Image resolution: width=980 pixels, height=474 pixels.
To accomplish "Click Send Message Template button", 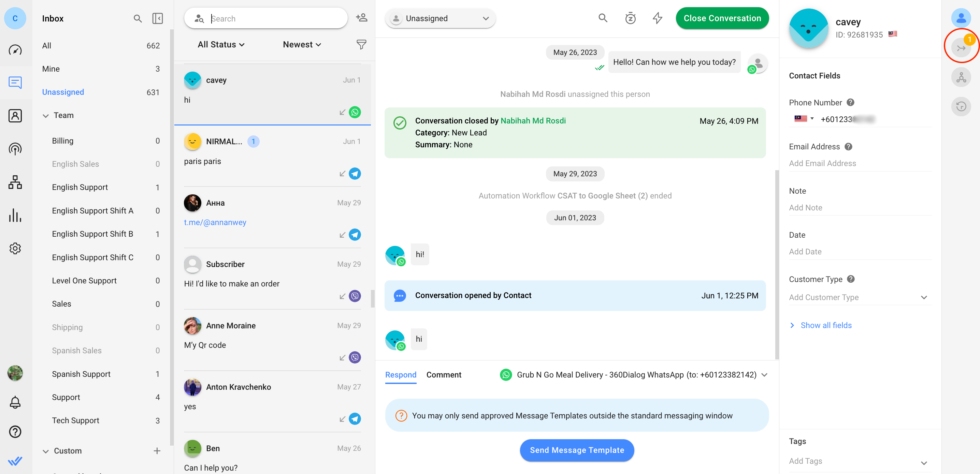I will 576,450.
